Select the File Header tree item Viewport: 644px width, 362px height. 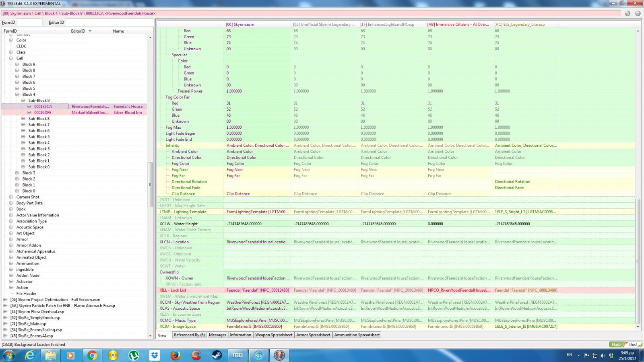pyautogui.click(x=26, y=294)
